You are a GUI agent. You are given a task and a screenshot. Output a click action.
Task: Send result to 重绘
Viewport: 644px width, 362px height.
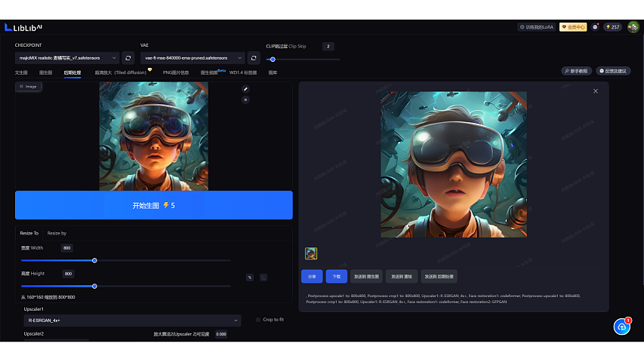click(x=402, y=277)
